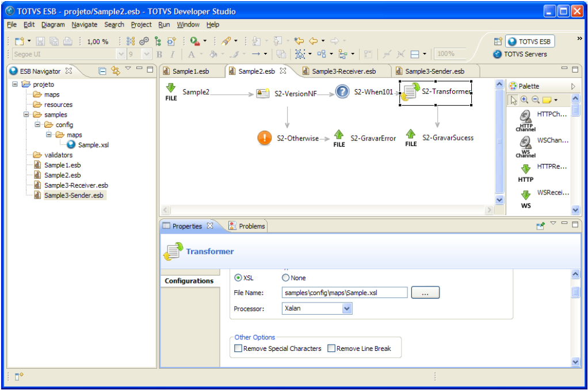Select the S2-Otherwise warning node

pyautogui.click(x=265, y=138)
